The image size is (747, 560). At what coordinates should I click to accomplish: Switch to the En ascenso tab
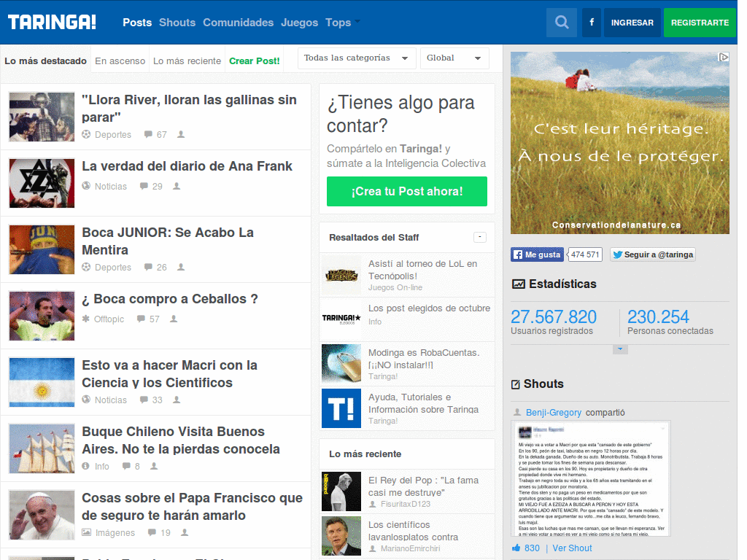click(120, 61)
